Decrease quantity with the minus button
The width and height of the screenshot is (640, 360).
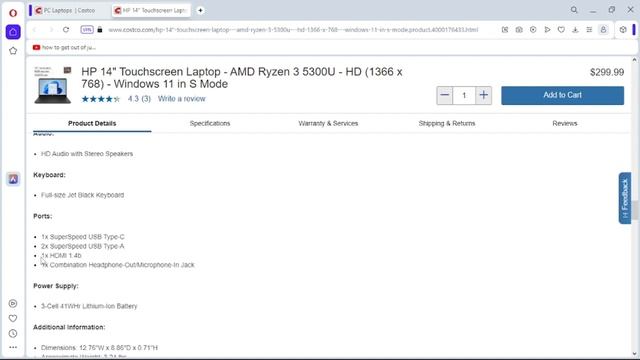[x=444, y=96]
